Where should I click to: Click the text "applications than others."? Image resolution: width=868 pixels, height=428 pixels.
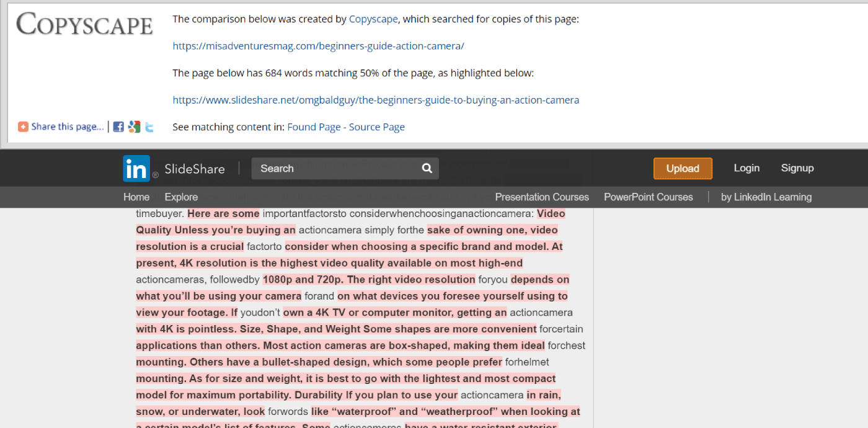click(x=198, y=346)
